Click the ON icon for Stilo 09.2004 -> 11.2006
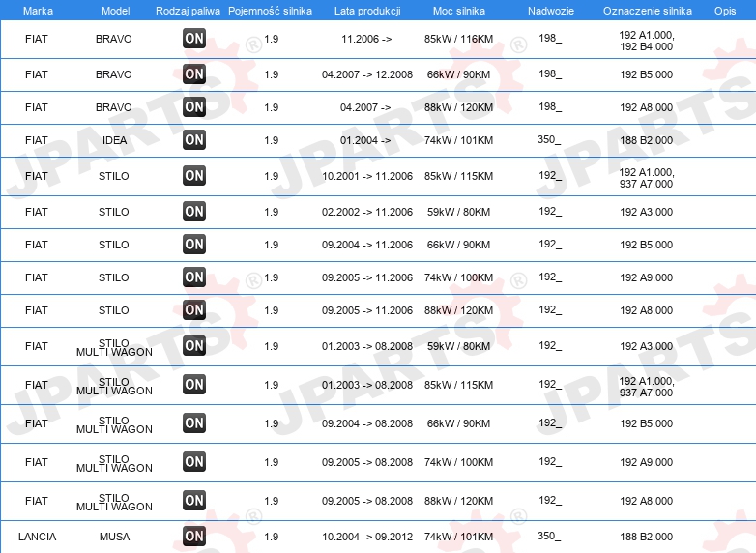Screen dimensions: 756x553 pos(194,244)
